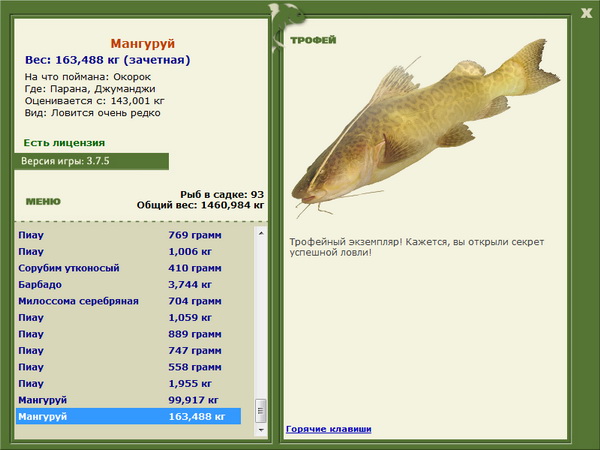The width and height of the screenshot is (600, 450).
Task: Click the Мангуруй trophy fish picture
Action: tap(426, 129)
